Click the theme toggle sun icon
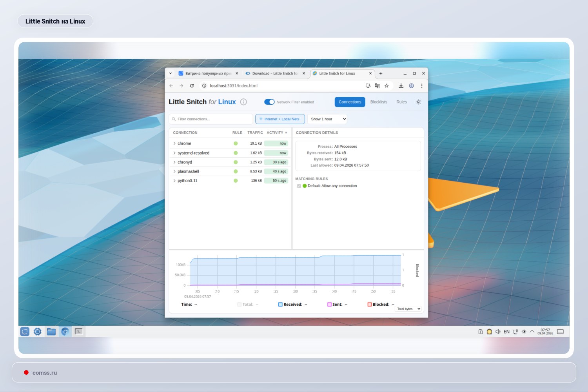The height and width of the screenshot is (392, 588). (418, 102)
